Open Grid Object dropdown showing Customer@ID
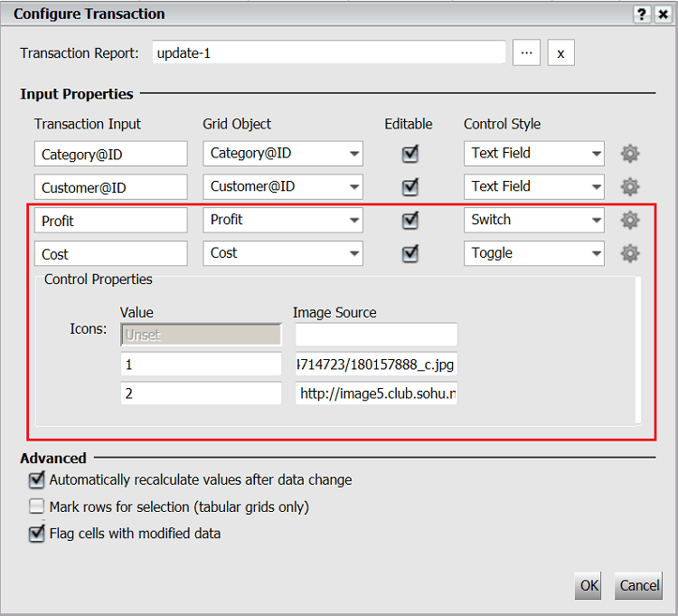The image size is (678, 616). point(283,187)
